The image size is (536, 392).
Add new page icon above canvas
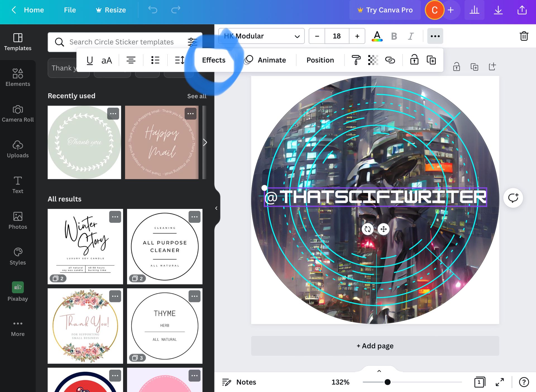coord(492,67)
